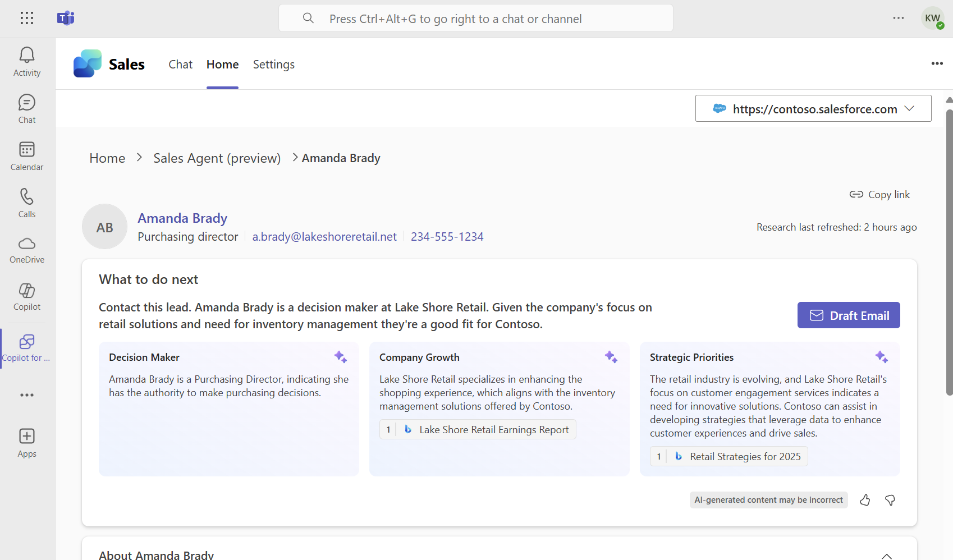Open your KW profile account menu

(932, 18)
